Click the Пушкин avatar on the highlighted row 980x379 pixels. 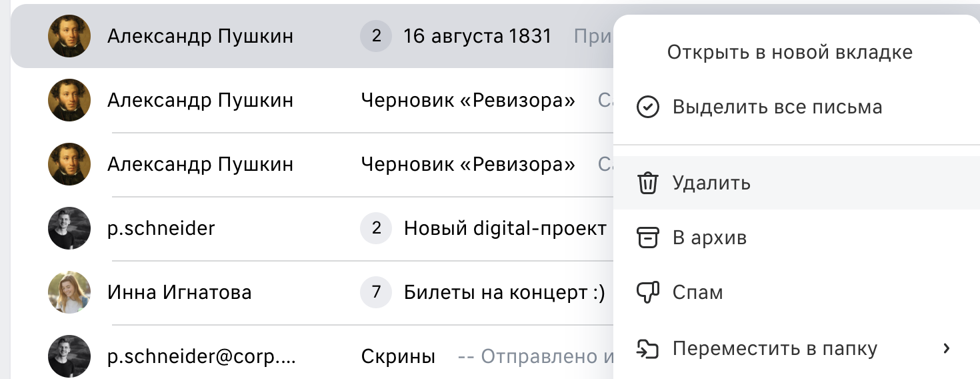tap(69, 36)
